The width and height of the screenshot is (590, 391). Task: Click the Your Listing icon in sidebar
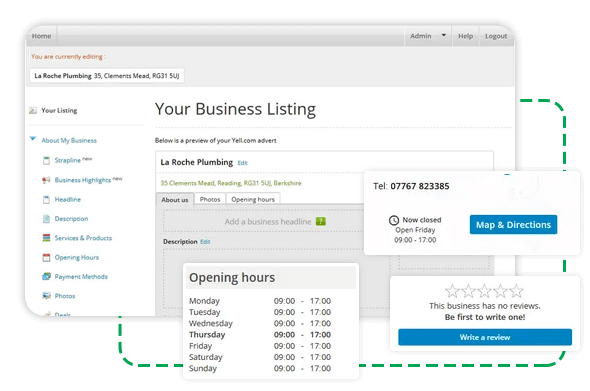(x=33, y=111)
